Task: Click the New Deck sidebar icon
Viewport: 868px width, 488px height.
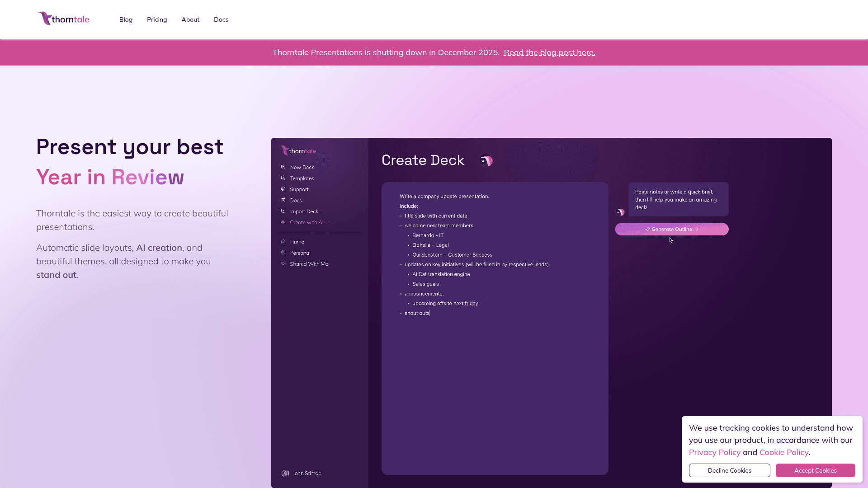Action: [283, 167]
